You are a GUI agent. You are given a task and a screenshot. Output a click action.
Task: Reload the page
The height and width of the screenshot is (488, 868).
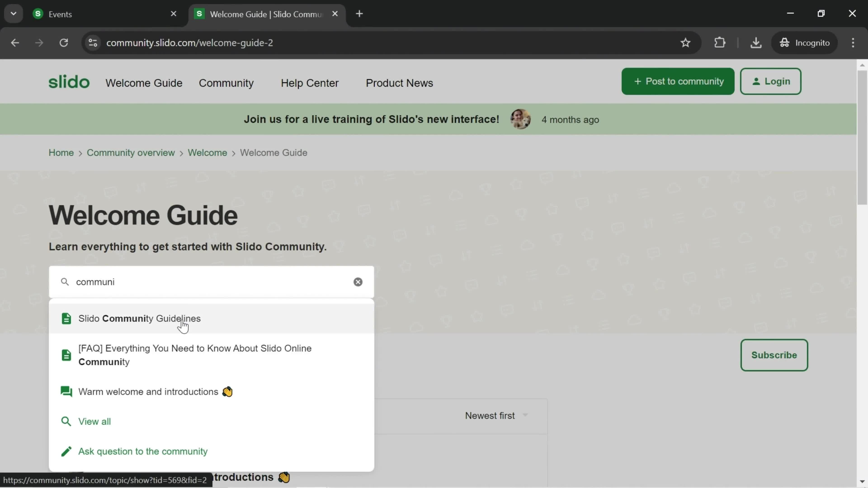tap(64, 43)
